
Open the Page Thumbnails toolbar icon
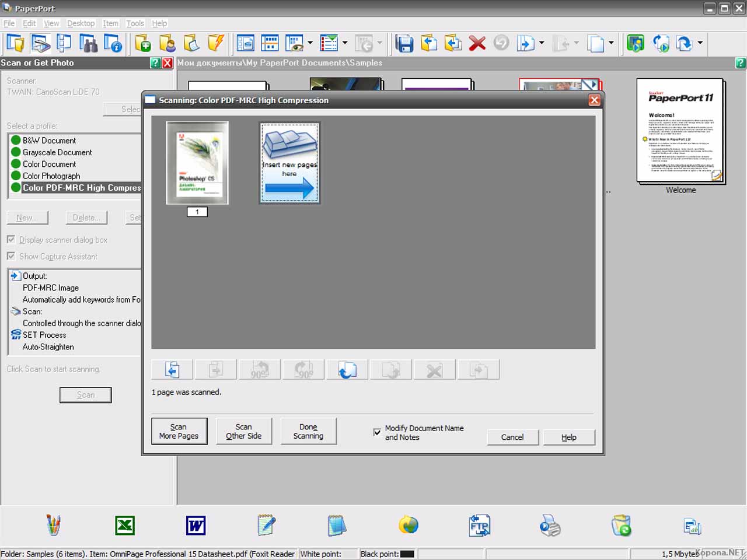(x=64, y=43)
